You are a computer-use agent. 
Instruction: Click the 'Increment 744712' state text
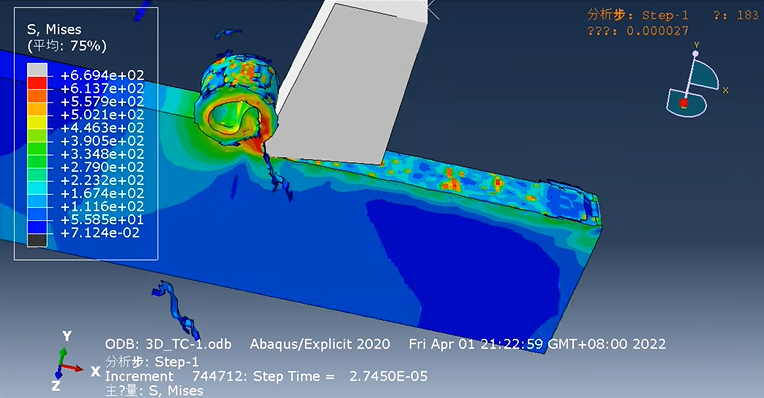click(176, 377)
